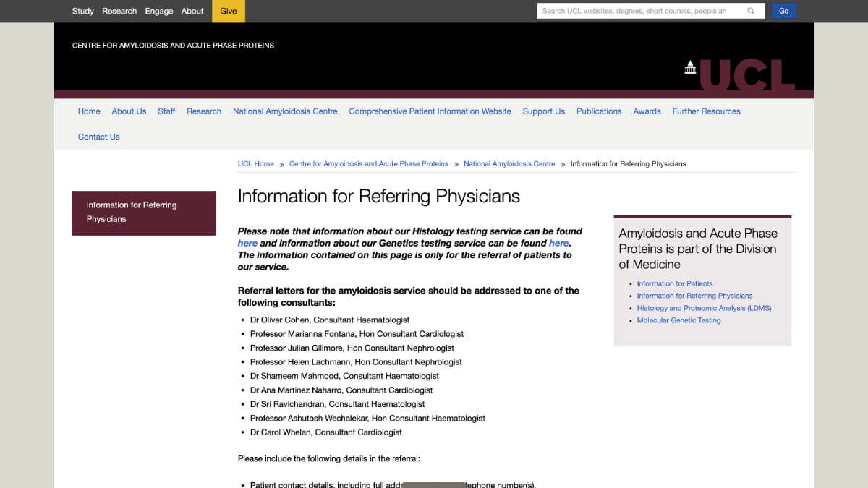Open Histology and Proteomic Analysis (LDMS) link

(x=704, y=309)
